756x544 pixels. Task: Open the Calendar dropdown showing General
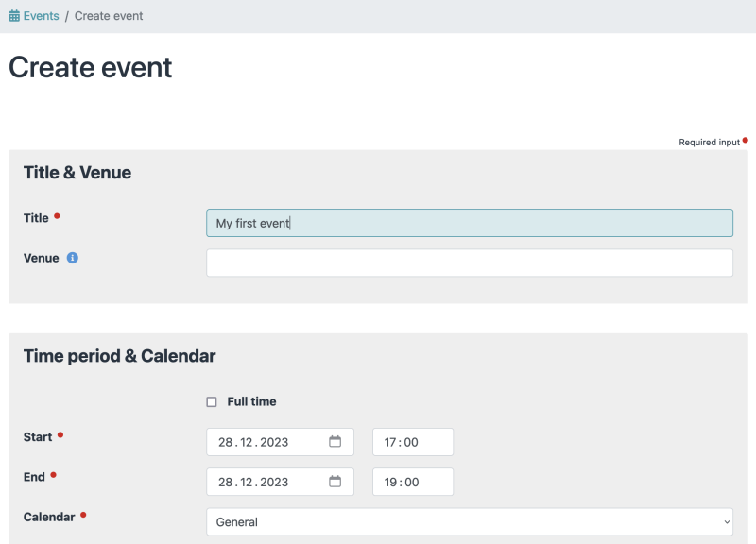468,521
